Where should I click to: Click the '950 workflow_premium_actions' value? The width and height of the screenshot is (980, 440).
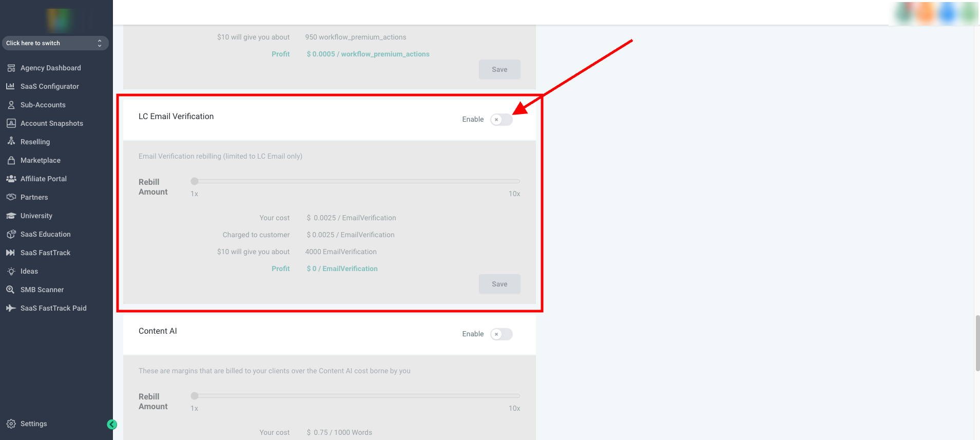[x=356, y=37]
